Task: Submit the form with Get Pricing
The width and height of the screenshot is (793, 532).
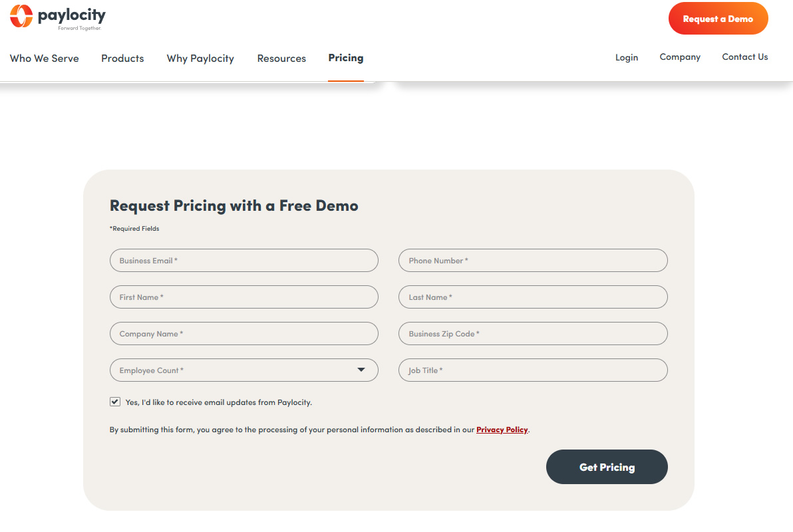Action: [x=606, y=466]
